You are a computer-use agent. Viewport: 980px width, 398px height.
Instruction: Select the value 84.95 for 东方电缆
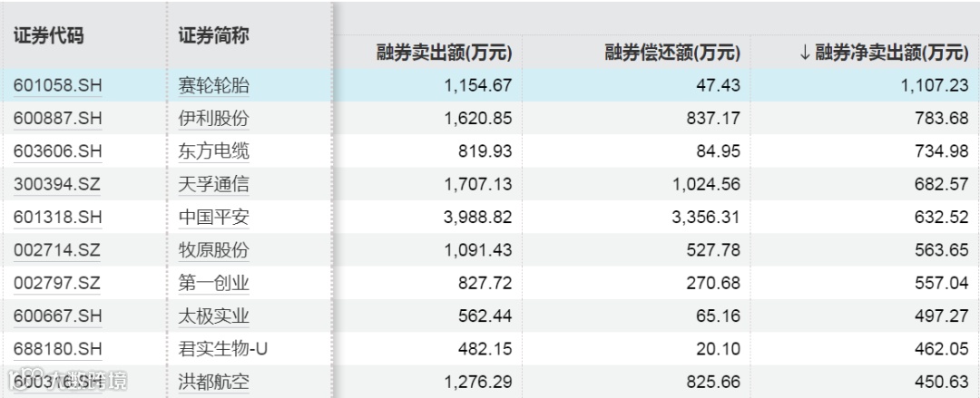click(x=718, y=151)
